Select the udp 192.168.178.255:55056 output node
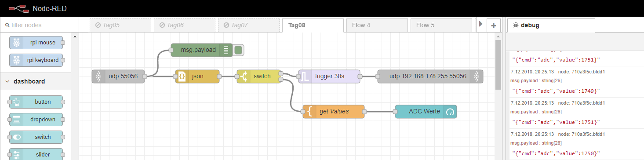Screen dimensions: 644x160 tap(430, 76)
